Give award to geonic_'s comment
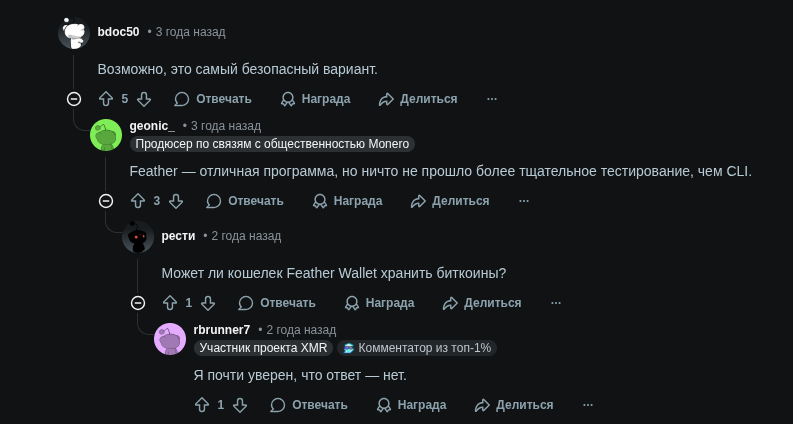The width and height of the screenshot is (793, 424). coord(347,201)
